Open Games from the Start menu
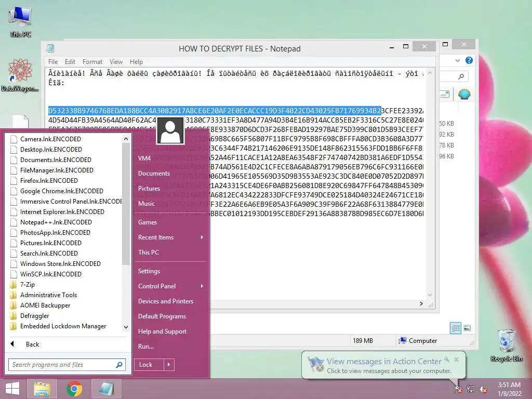Image resolution: width=532 pixels, height=399 pixels. click(147, 222)
